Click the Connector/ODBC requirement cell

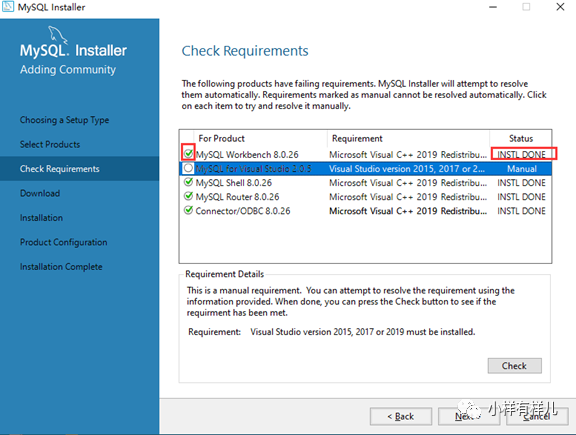(408, 211)
